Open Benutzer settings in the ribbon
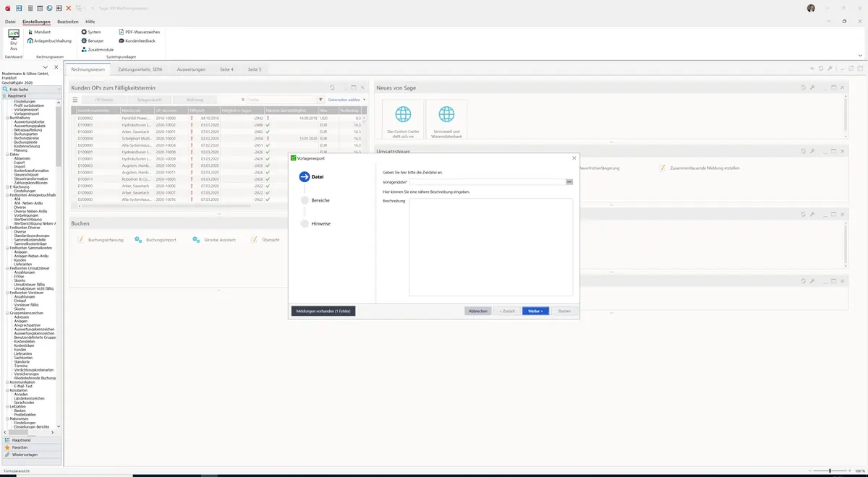 tap(93, 41)
